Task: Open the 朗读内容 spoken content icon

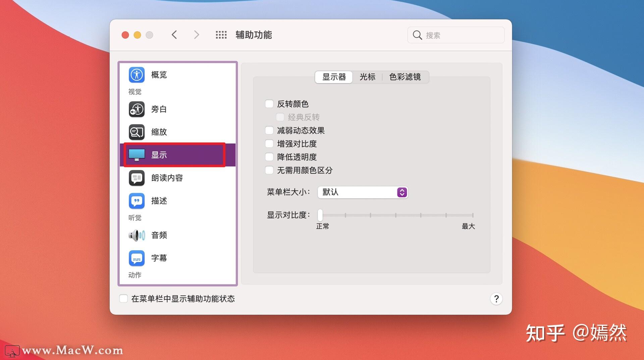Action: [137, 178]
